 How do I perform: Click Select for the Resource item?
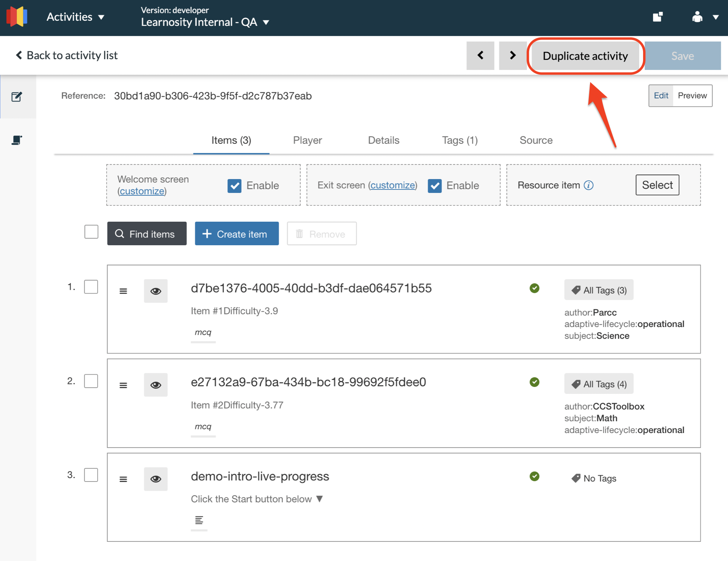point(657,185)
